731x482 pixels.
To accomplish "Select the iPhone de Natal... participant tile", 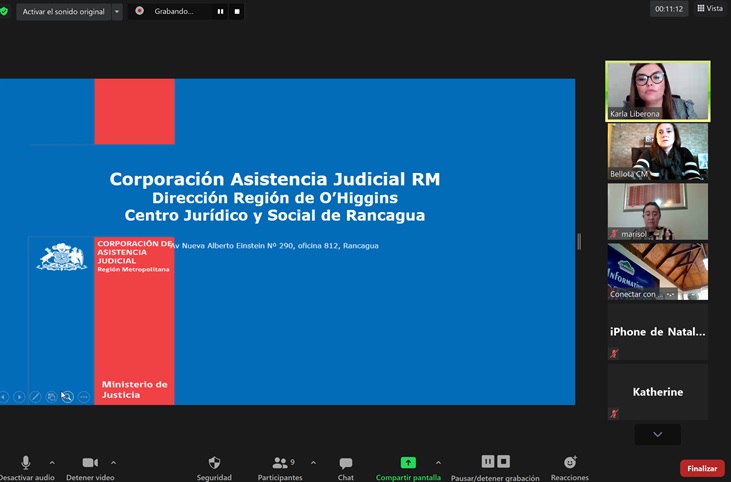I will point(658,331).
